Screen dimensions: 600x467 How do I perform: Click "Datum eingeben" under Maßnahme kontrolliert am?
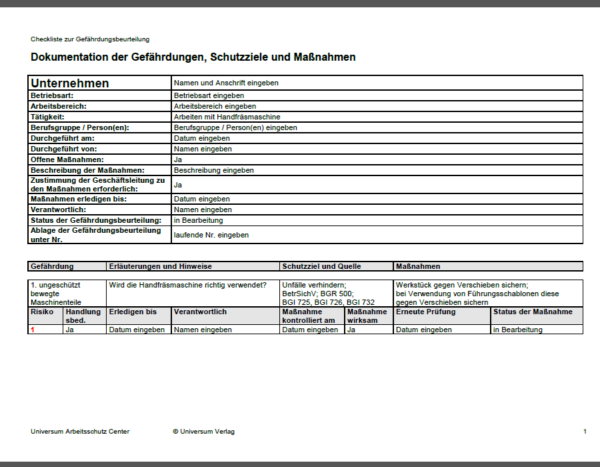[x=312, y=330]
